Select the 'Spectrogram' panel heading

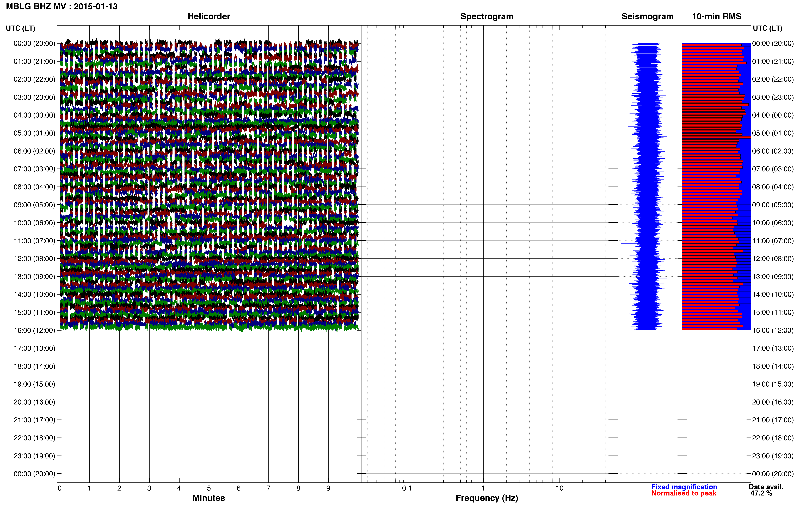pos(487,16)
